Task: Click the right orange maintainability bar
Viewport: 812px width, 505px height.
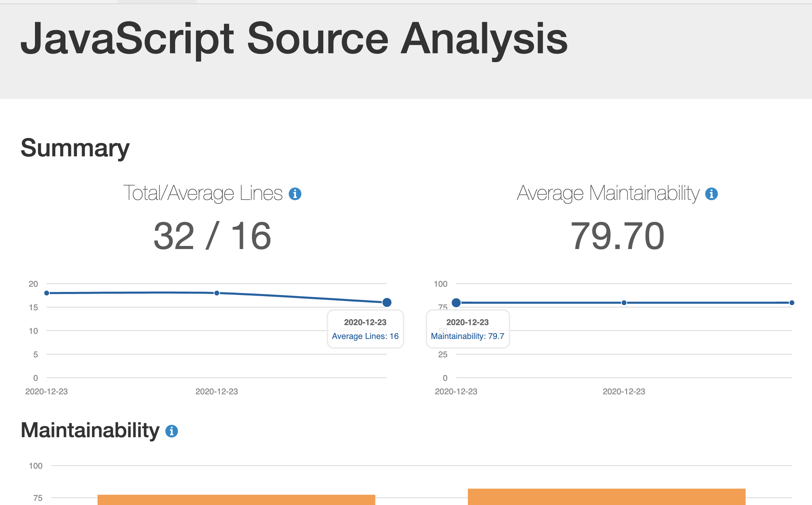Action: [x=606, y=497]
